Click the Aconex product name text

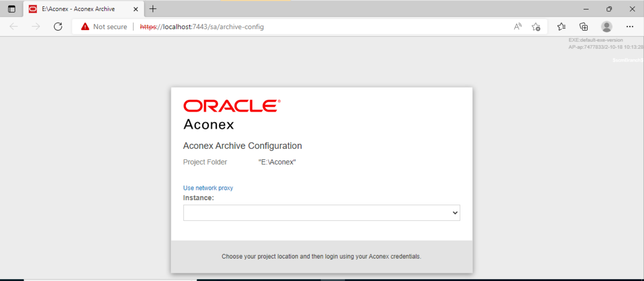[x=209, y=124]
